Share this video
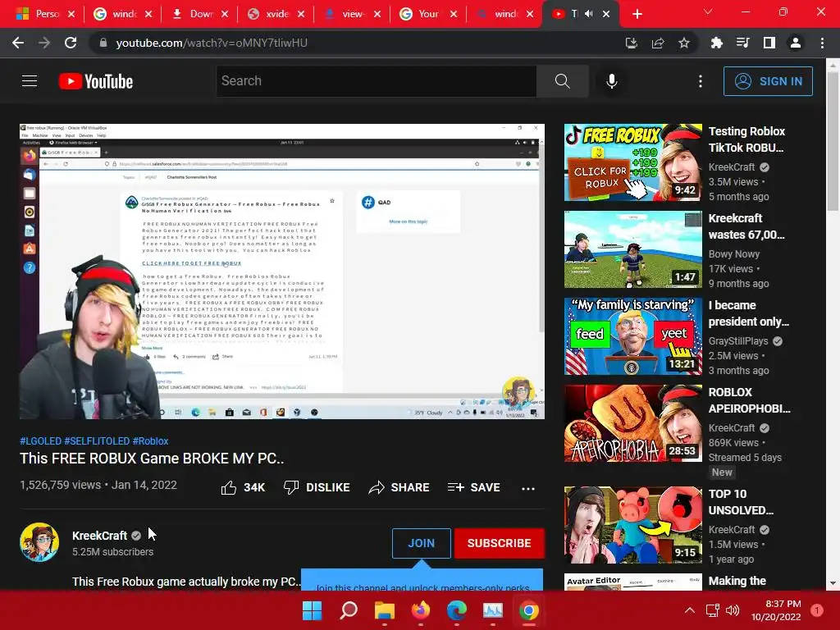 click(x=399, y=487)
